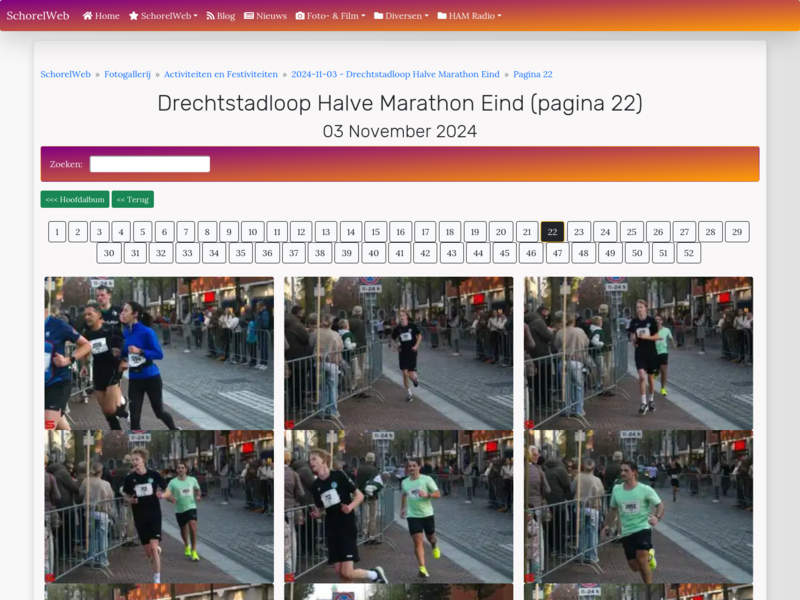Go to gallery page 49

[610, 253]
